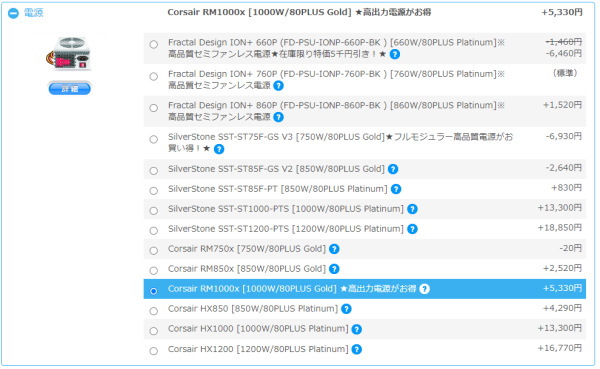Open help icon for ION+ 660P
Screen dimensions: 600x369
[395, 54]
